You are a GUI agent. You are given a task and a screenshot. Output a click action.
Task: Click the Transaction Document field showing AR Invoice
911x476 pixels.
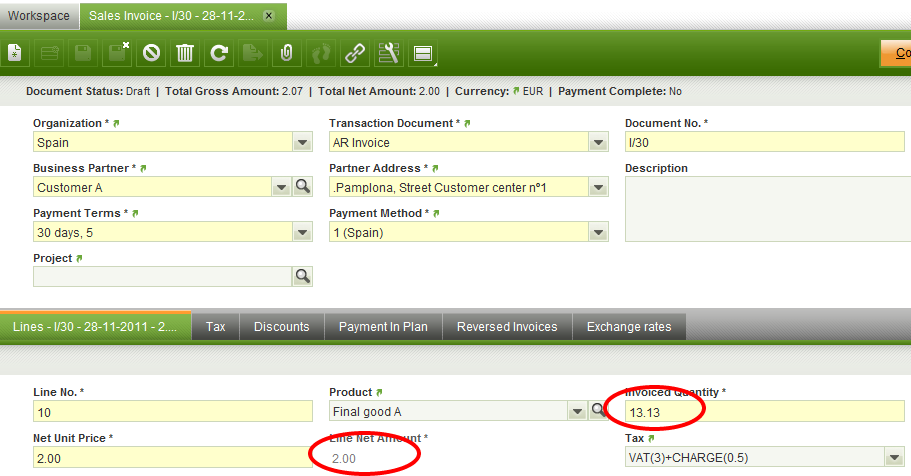tap(459, 142)
